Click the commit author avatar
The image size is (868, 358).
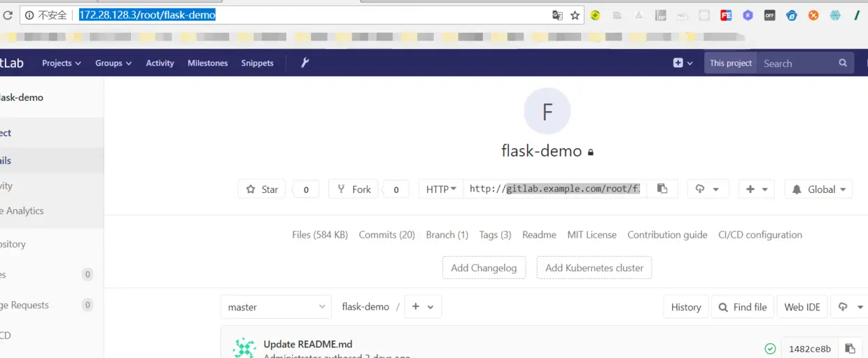tap(244, 348)
